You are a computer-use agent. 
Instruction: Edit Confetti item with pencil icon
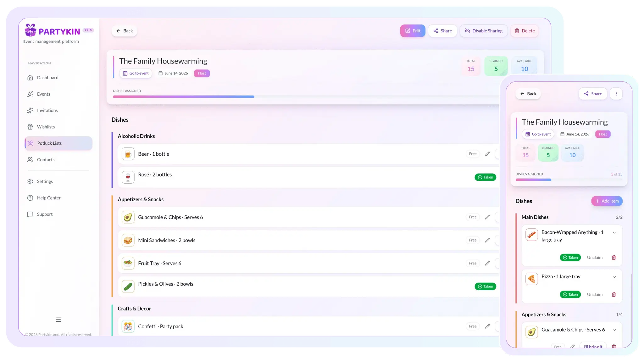point(487,326)
